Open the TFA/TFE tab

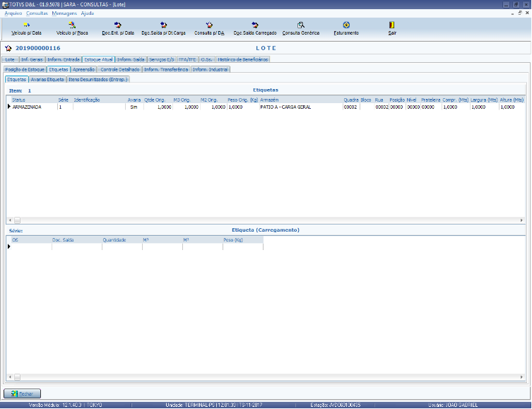(188, 59)
